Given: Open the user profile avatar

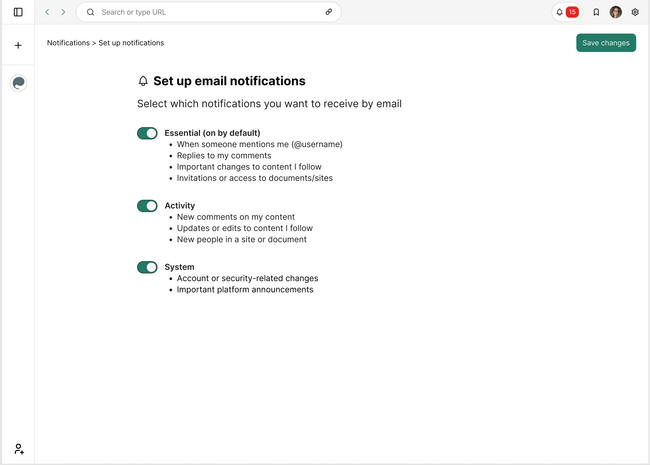Looking at the screenshot, I should tap(615, 12).
